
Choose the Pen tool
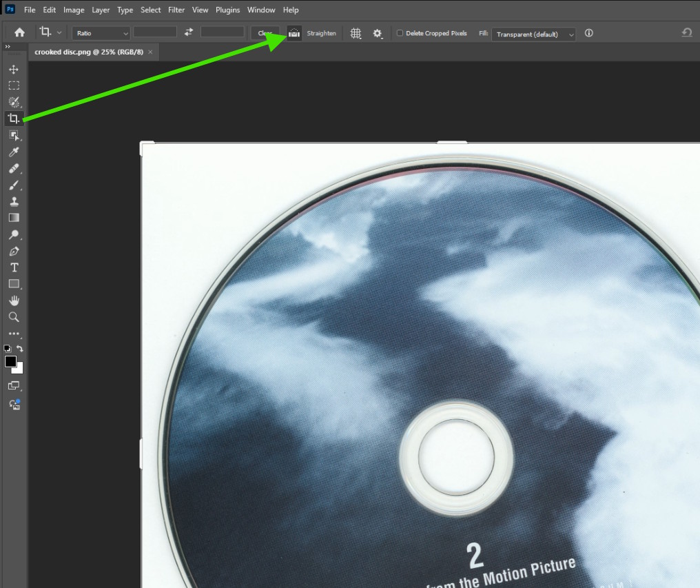pos(13,251)
